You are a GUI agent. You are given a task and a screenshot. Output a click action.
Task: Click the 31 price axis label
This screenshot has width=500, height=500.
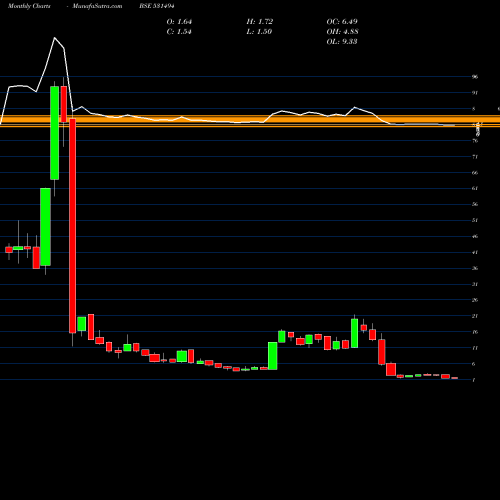pos(475,284)
